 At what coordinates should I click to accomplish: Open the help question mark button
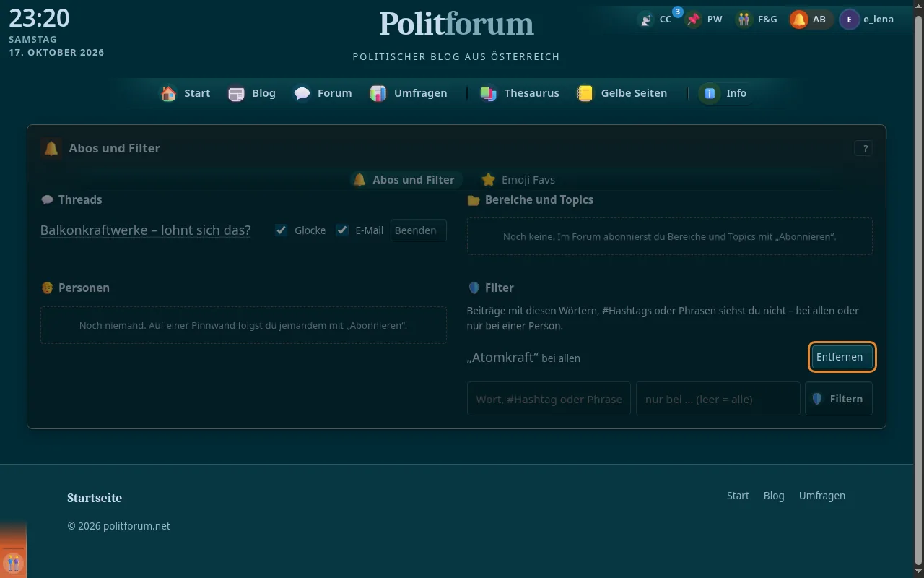[x=864, y=148]
